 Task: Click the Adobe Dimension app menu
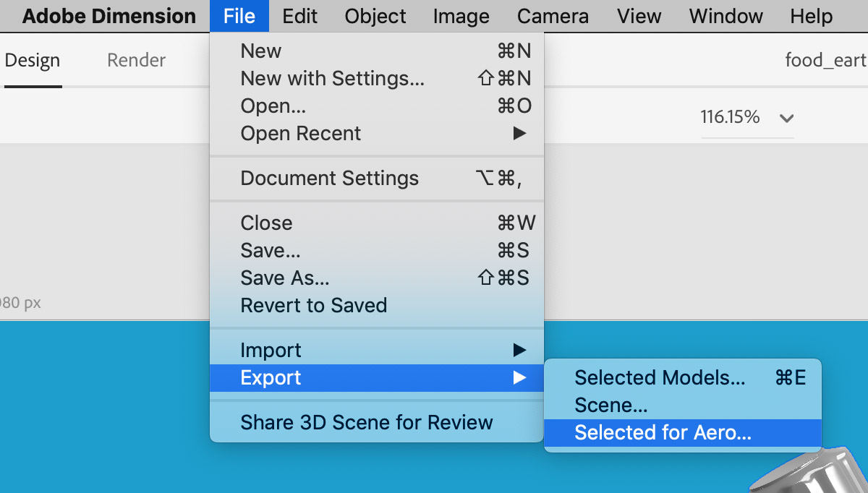click(109, 16)
